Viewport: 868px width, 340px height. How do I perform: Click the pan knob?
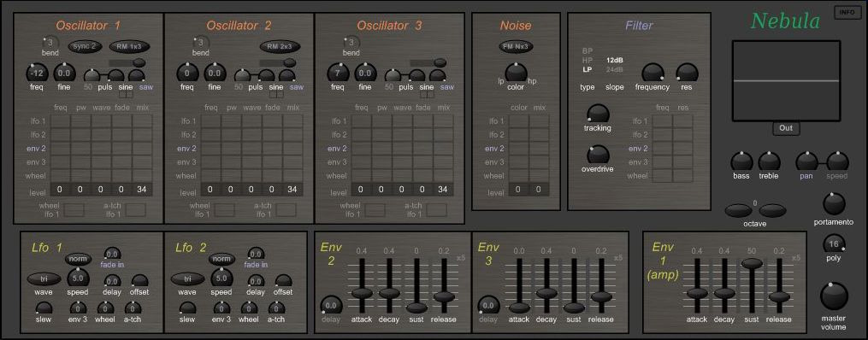click(x=806, y=161)
